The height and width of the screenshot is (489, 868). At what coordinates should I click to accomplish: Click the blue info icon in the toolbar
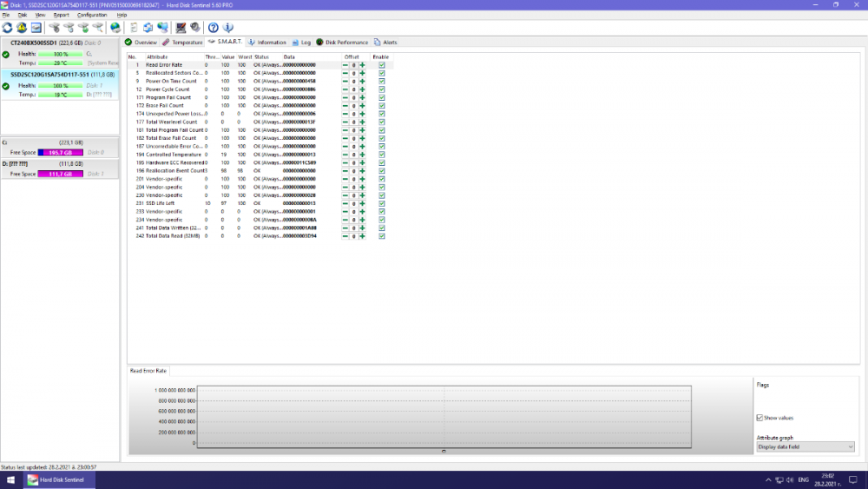coord(228,28)
